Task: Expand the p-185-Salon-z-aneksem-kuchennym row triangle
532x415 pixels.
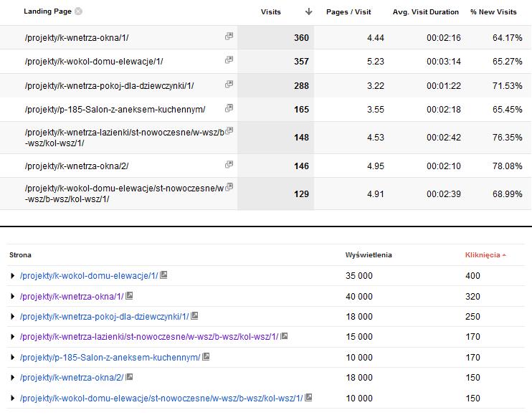Action: coord(13,357)
